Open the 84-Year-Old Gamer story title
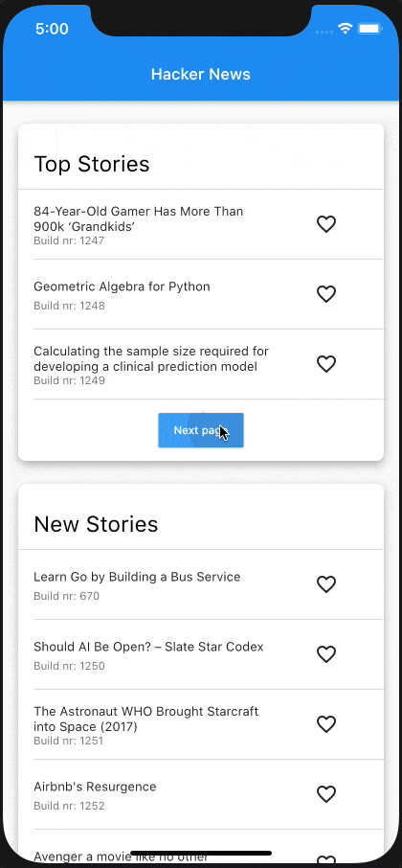Image resolution: width=402 pixels, height=868 pixels. click(138, 218)
